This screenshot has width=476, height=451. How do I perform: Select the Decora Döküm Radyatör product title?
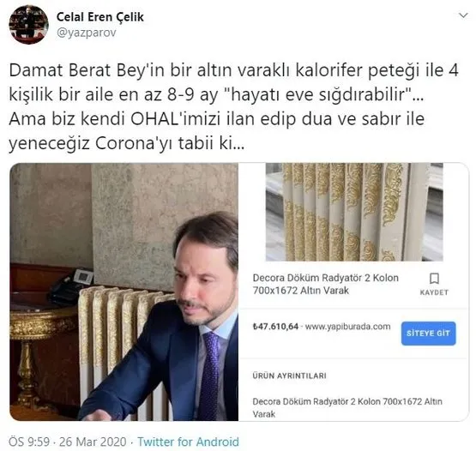[326, 284]
